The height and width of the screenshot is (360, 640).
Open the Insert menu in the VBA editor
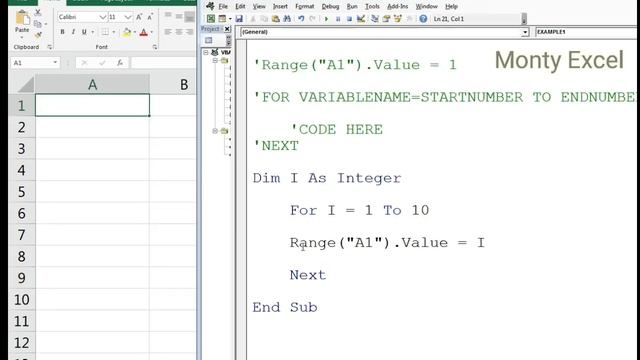coord(280,7)
